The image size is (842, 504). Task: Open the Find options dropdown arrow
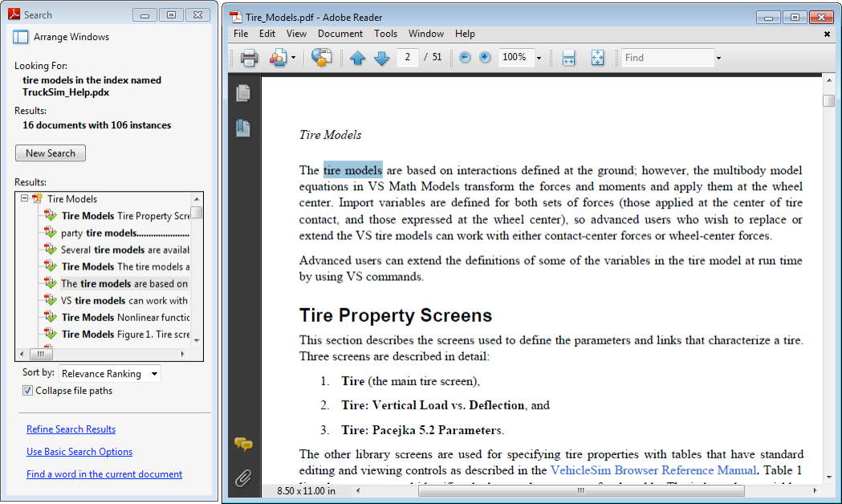tap(718, 58)
